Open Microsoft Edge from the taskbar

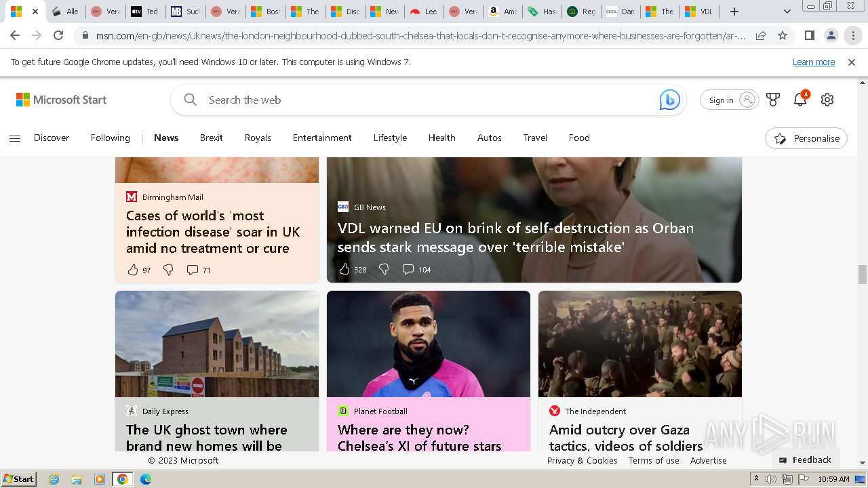coord(145,479)
